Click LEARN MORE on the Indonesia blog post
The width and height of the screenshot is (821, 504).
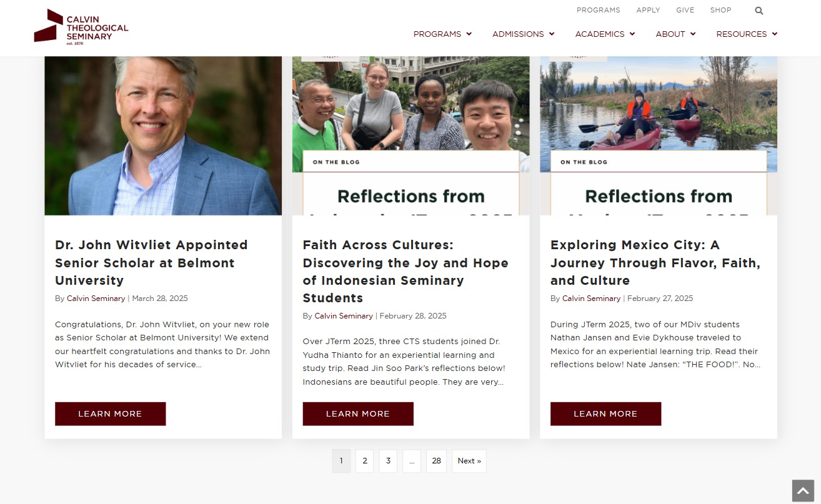click(x=357, y=413)
